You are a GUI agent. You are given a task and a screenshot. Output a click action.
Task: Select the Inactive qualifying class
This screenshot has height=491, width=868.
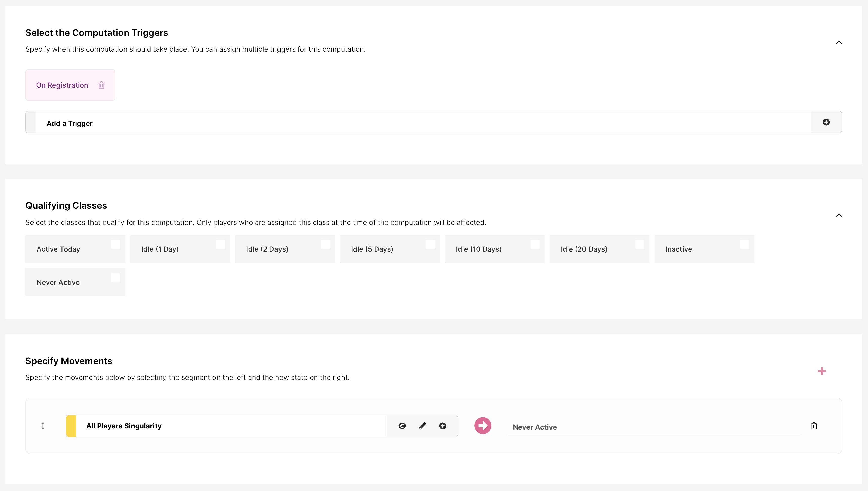745,244
